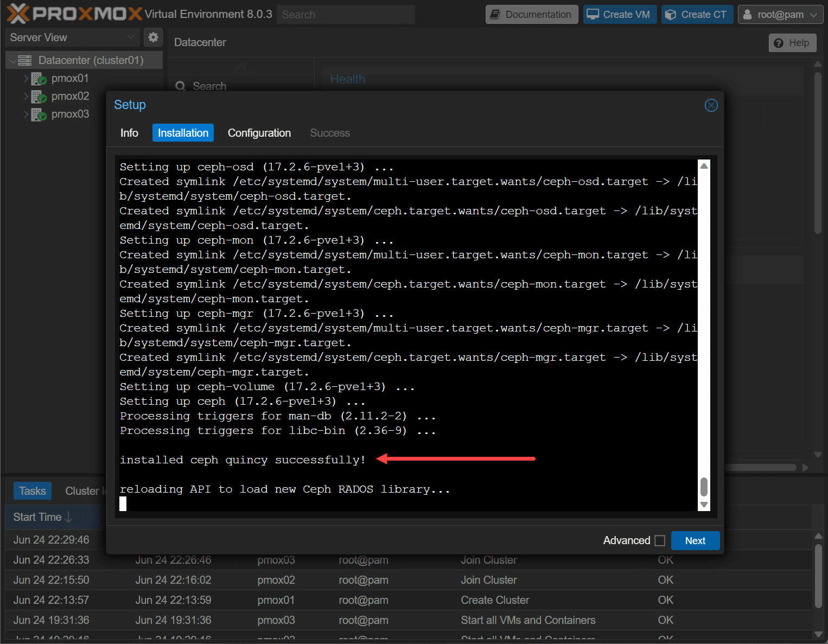Screen dimensions: 828x644
Task: Enable the Advanced checkbox
Action: click(660, 540)
